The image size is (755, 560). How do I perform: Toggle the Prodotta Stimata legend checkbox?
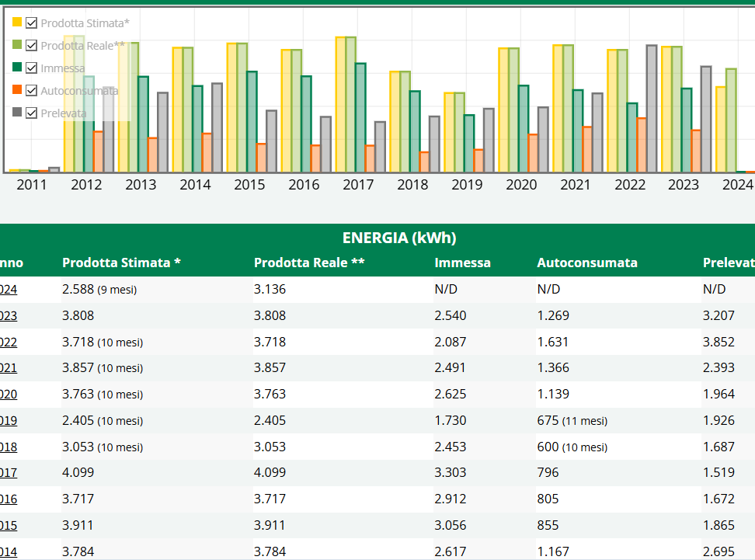pos(32,23)
